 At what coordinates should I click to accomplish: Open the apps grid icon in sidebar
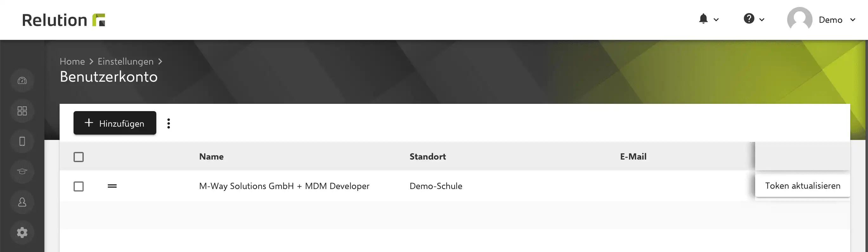[x=22, y=111]
